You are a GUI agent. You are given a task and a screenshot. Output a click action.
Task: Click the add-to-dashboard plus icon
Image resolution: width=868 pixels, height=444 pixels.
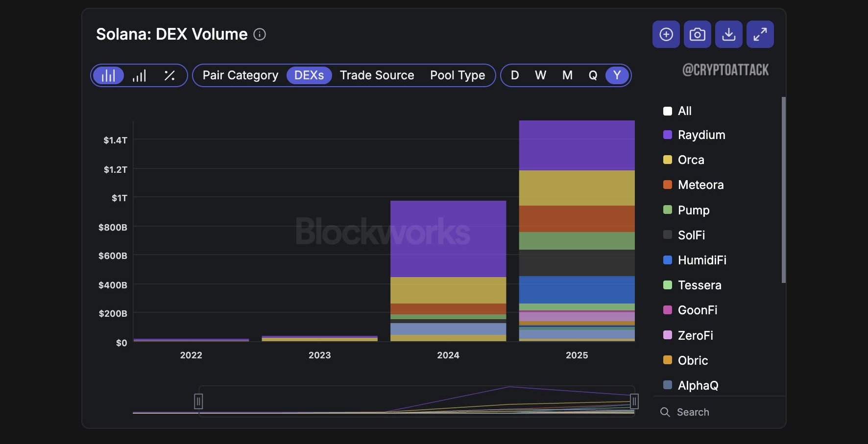point(666,34)
